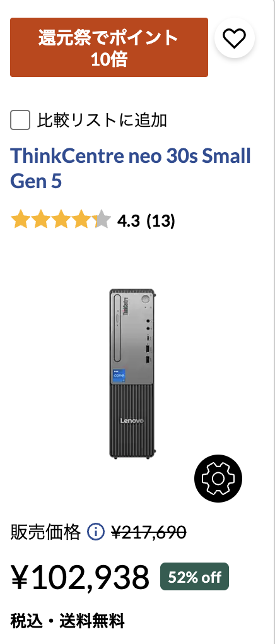Click the 比較リストに追加 label text

[103, 121]
